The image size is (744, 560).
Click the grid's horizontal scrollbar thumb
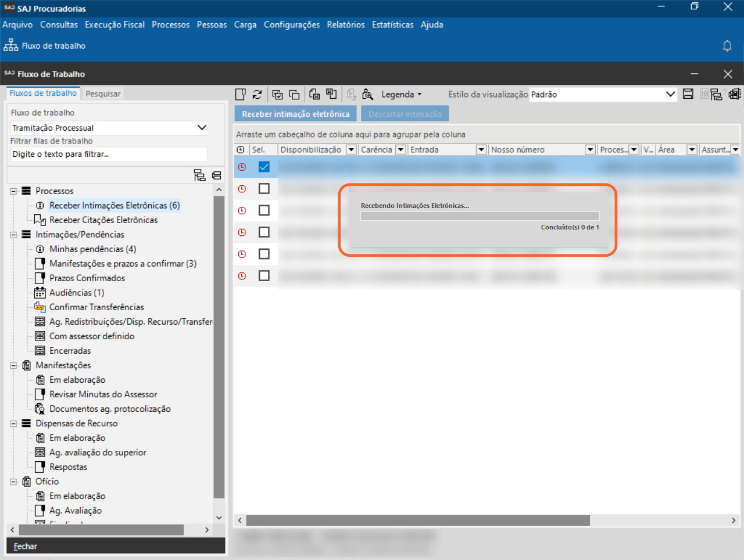[417, 520]
